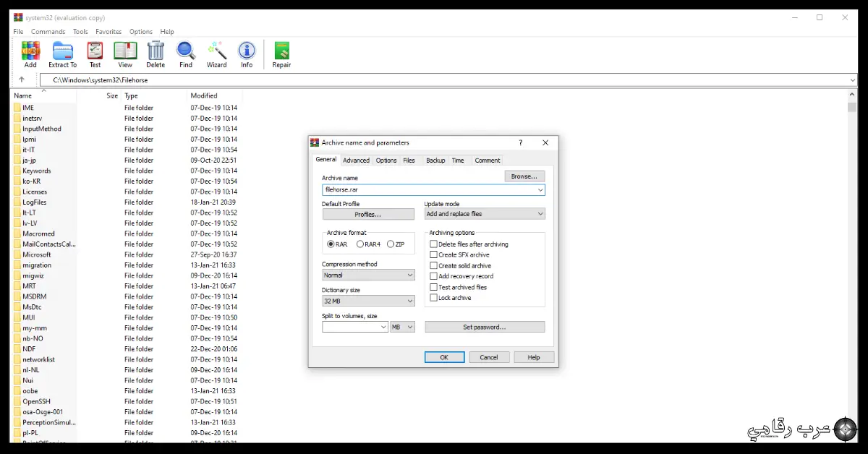Image resolution: width=868 pixels, height=454 pixels.
Task: Switch to the Backup tab
Action: coord(435,160)
